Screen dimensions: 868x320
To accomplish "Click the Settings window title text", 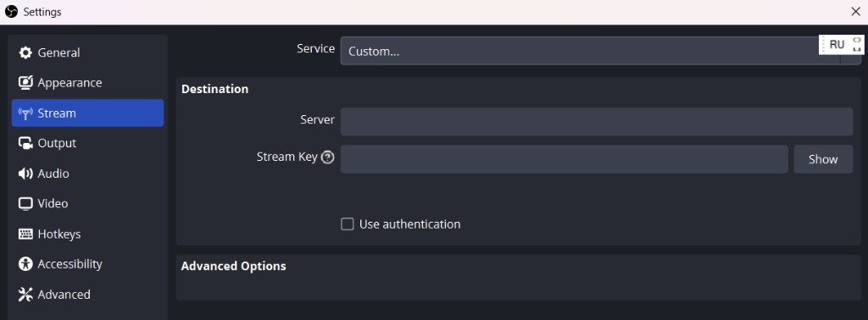I will [42, 12].
